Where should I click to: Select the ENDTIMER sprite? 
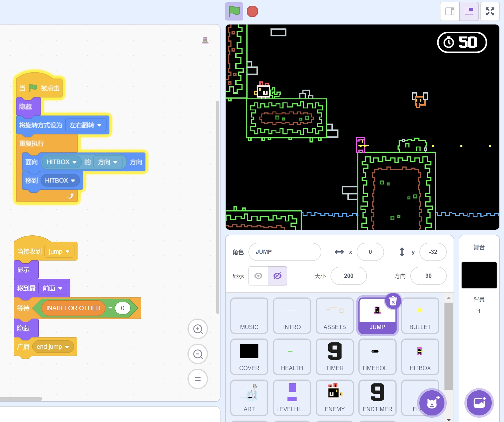point(378,398)
